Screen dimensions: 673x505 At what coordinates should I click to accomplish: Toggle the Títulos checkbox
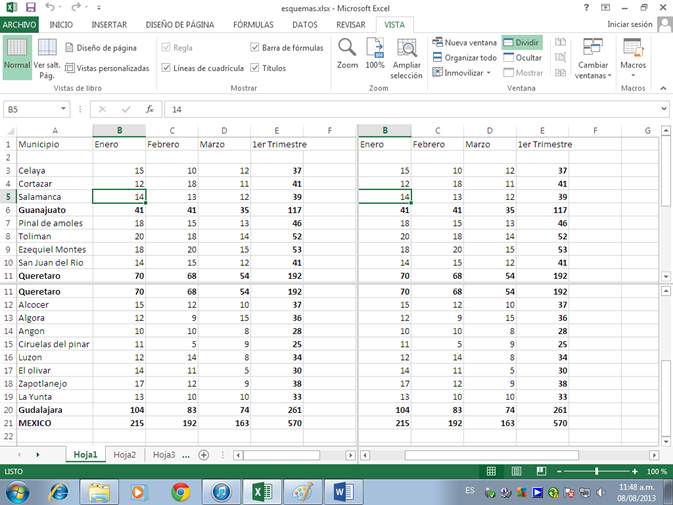click(x=255, y=68)
